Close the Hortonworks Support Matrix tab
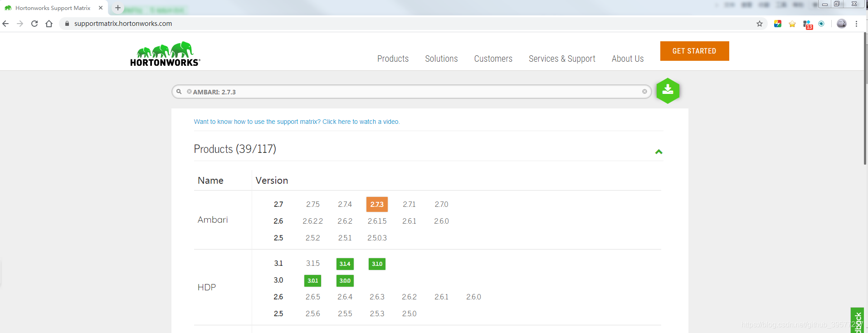The width and height of the screenshot is (868, 333). click(x=101, y=8)
